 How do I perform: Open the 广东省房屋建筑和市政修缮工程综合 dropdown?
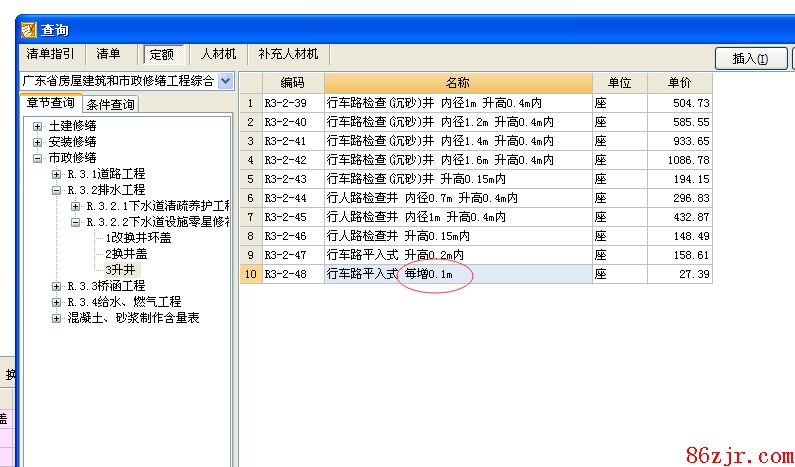point(225,80)
